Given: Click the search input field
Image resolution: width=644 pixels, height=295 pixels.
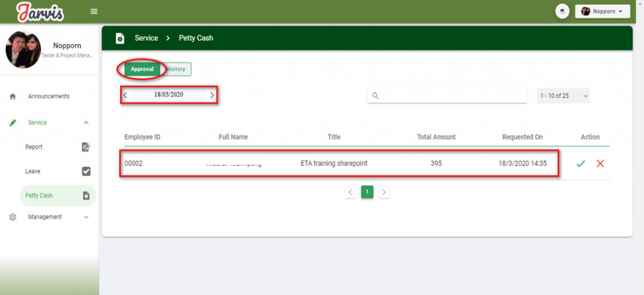Looking at the screenshot, I should tap(450, 96).
